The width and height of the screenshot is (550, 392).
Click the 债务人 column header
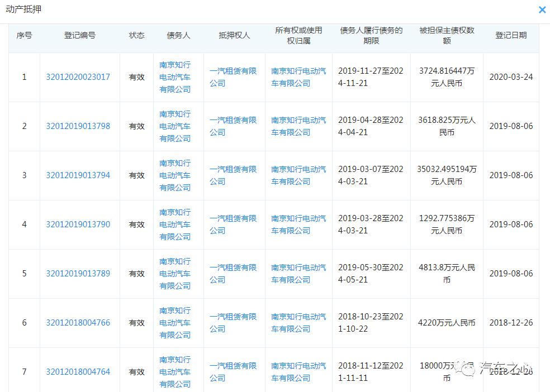click(x=178, y=35)
